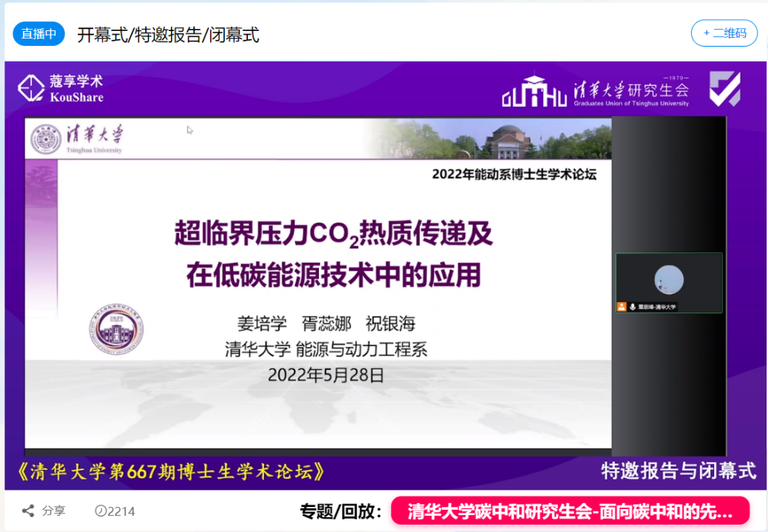Image resolution: width=768 pixels, height=532 pixels.
Task: Click the round Tsinghua University seal on slide
Action: 46,139
